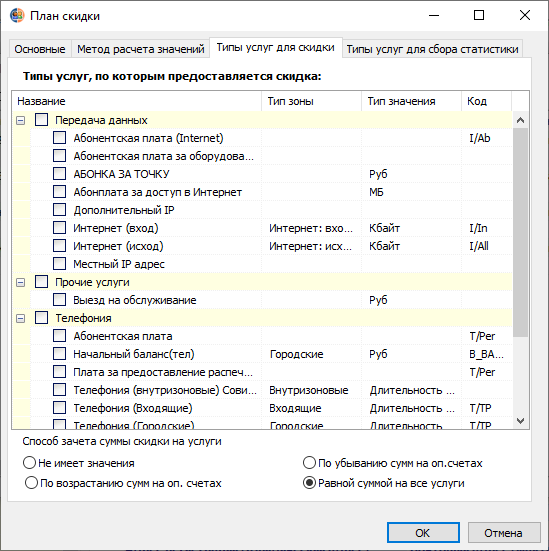Open Типы услуг для сбора статистики tab

[x=432, y=49]
